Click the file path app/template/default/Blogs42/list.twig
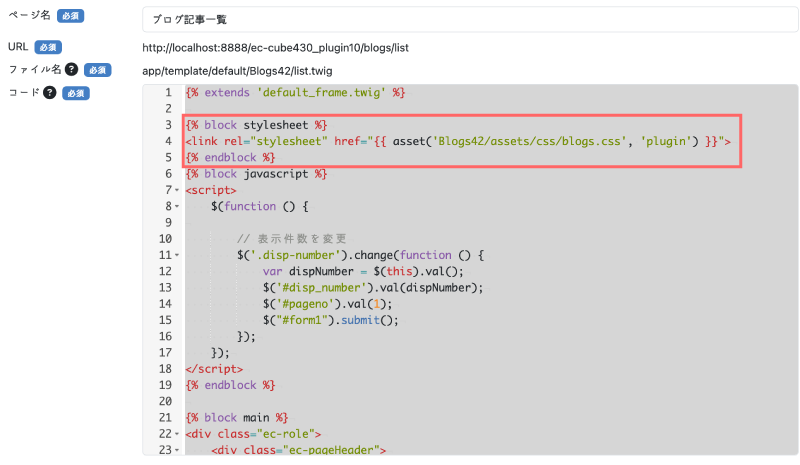Image resolution: width=800 pixels, height=465 pixels. (237, 71)
